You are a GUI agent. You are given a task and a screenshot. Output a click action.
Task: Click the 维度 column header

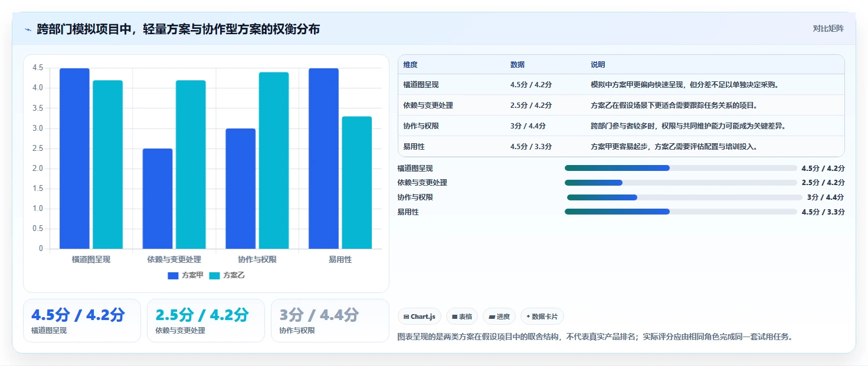411,65
